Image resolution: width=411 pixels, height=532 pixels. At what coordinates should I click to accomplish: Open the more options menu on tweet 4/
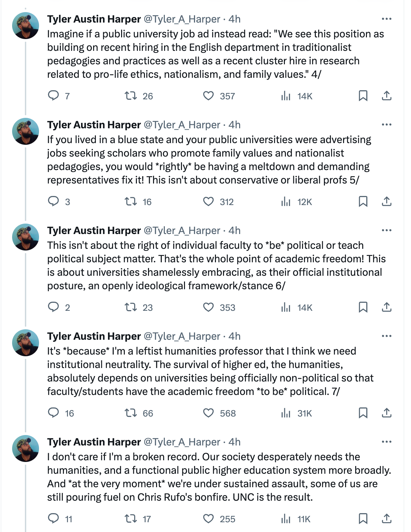coord(387,19)
